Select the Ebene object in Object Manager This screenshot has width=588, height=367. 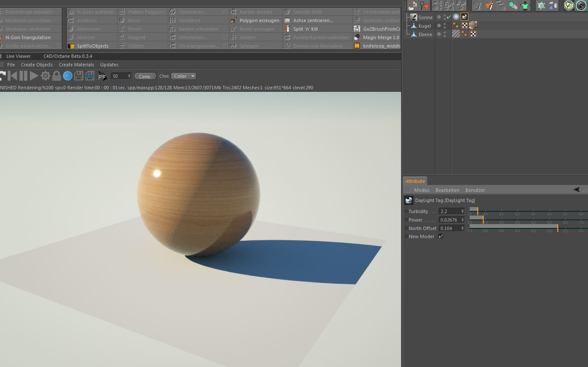(425, 34)
